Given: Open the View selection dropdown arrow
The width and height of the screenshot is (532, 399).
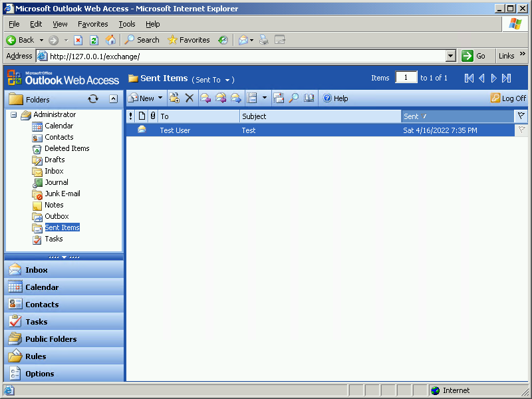Looking at the screenshot, I should coord(264,98).
